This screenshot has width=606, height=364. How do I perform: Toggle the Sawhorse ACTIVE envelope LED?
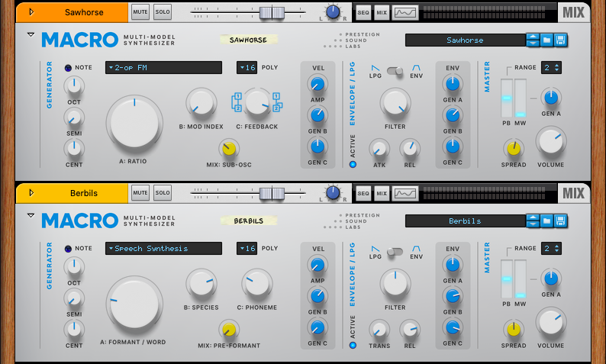(353, 165)
